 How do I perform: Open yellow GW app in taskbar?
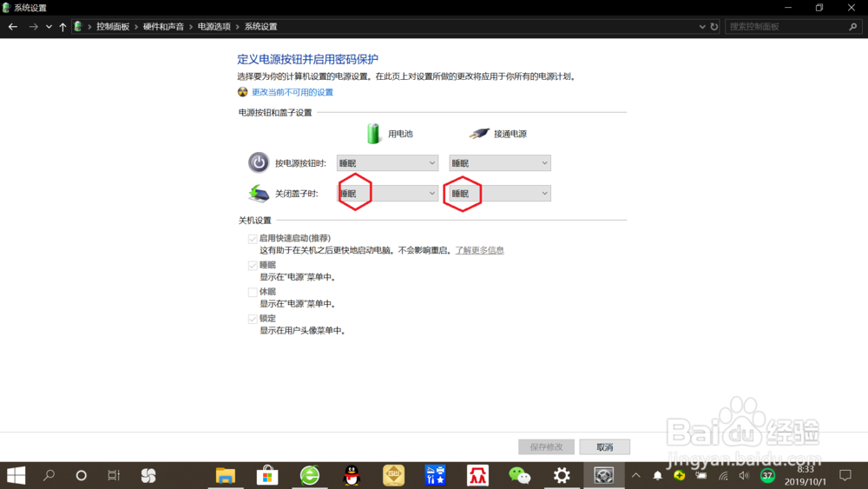393,475
